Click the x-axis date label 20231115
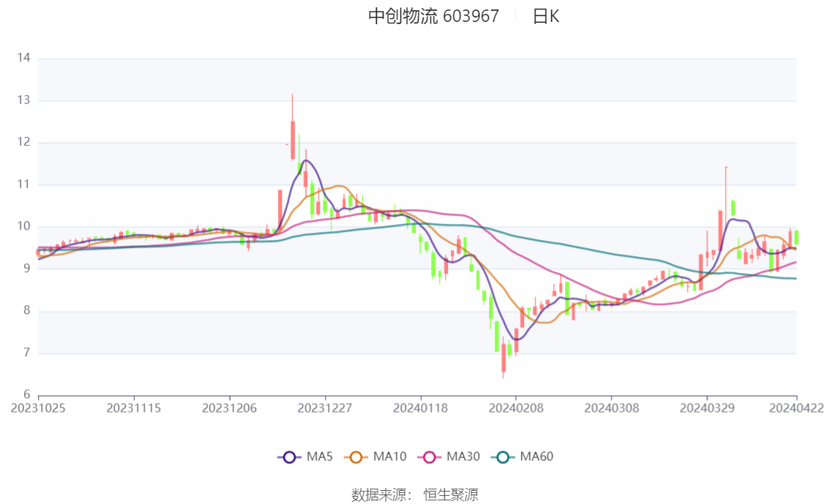The image size is (830, 504). (x=133, y=408)
